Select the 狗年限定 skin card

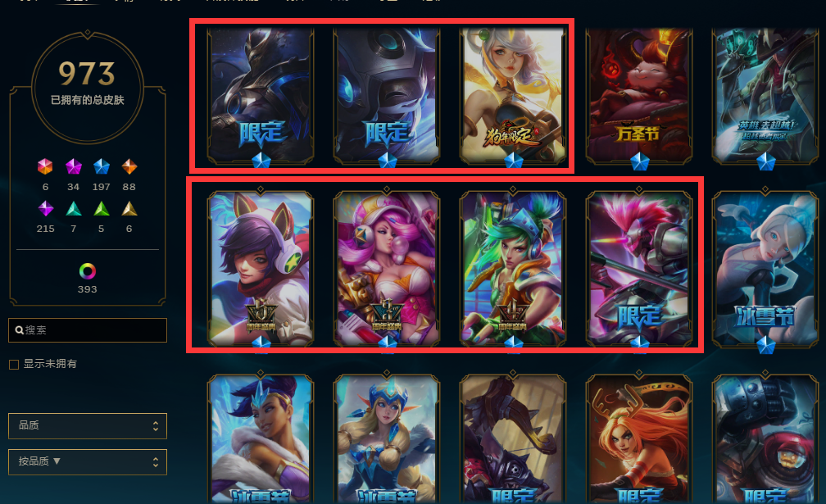click(x=513, y=97)
